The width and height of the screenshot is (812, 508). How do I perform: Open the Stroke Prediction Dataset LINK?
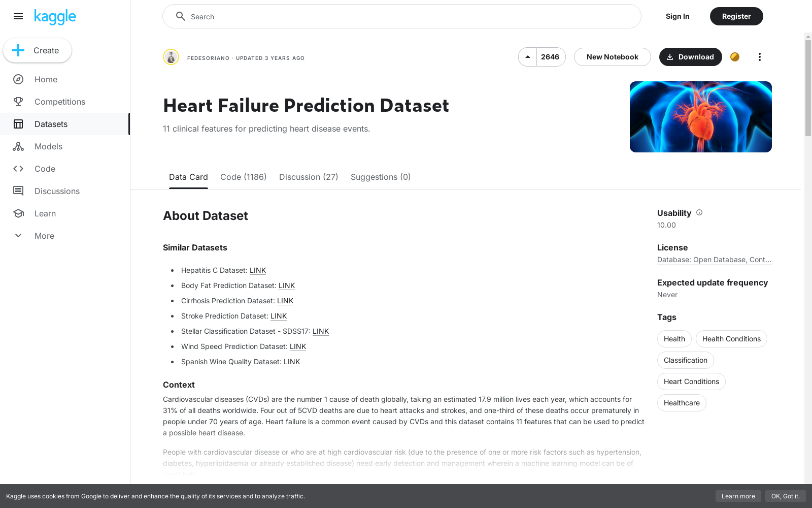point(279,316)
